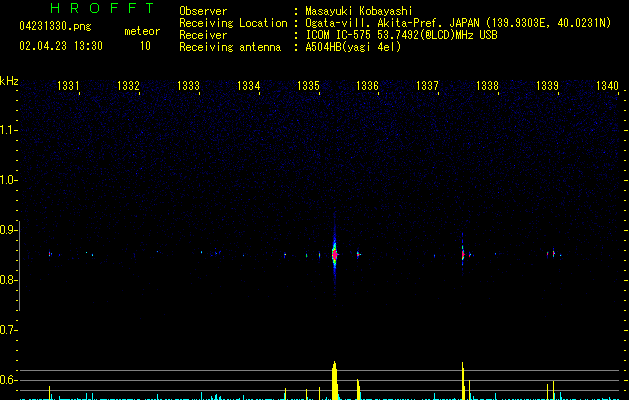
Task: Click the meteor echo between 1337 and 1338
Action: pos(463,254)
